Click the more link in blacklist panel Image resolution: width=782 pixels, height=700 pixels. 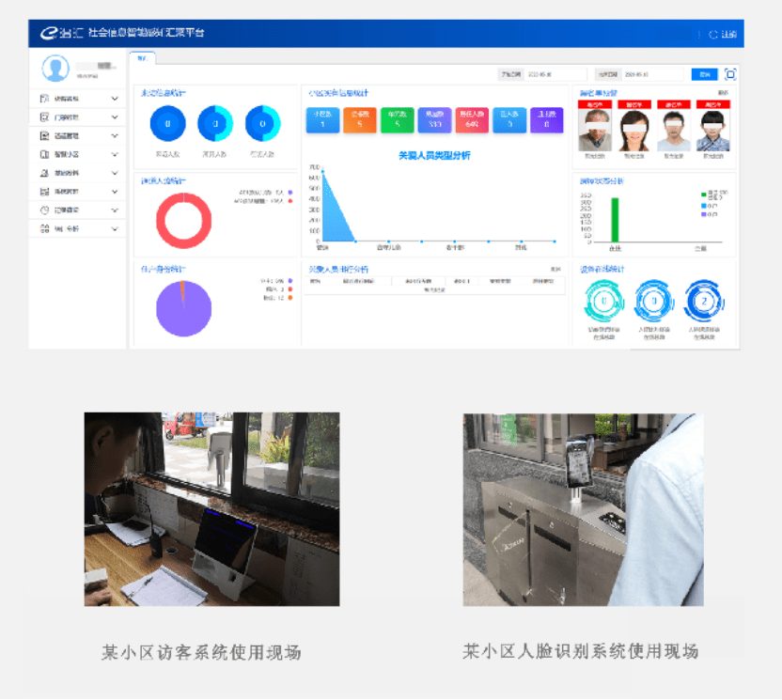[723, 93]
